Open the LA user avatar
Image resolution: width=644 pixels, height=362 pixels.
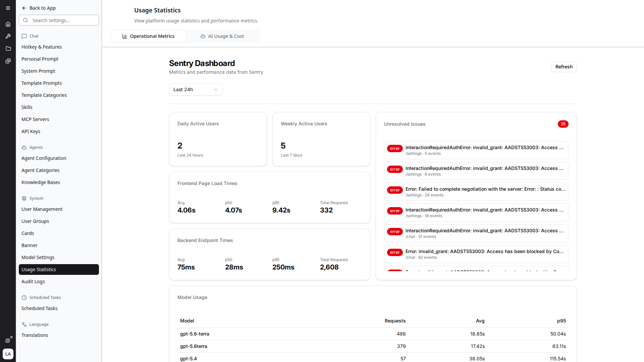click(x=8, y=354)
